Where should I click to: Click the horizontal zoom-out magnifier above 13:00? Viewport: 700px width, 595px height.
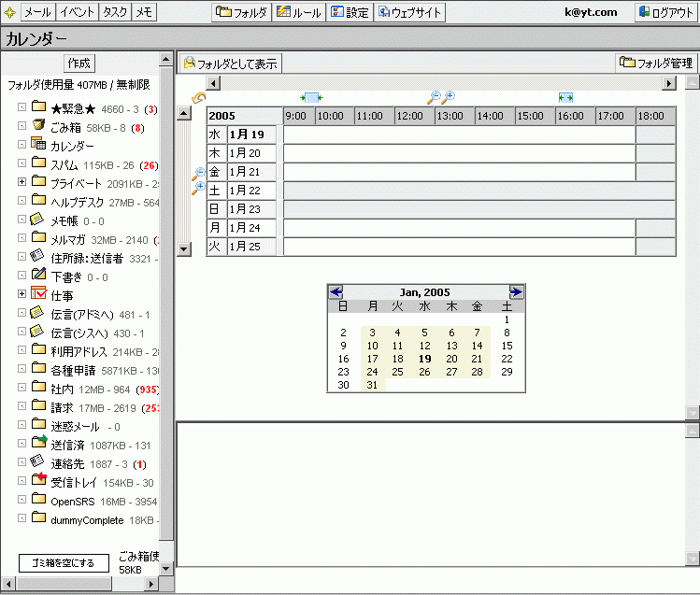[433, 97]
